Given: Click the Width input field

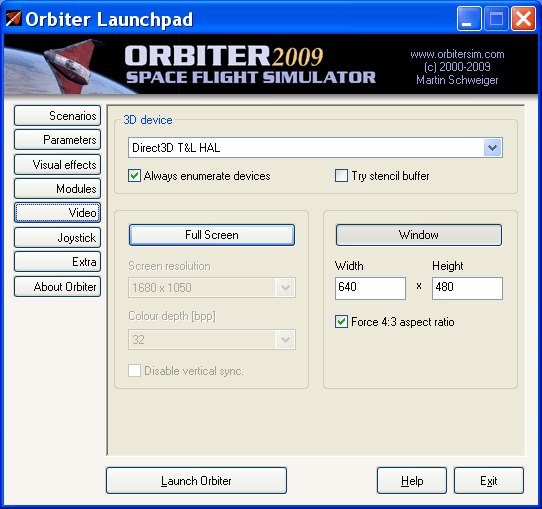Looking at the screenshot, I should [x=370, y=288].
